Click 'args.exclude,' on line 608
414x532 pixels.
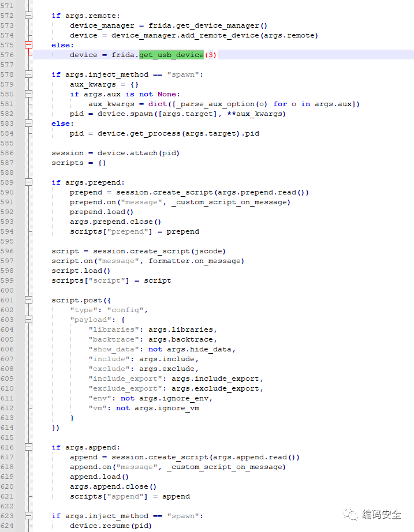[x=169, y=369]
